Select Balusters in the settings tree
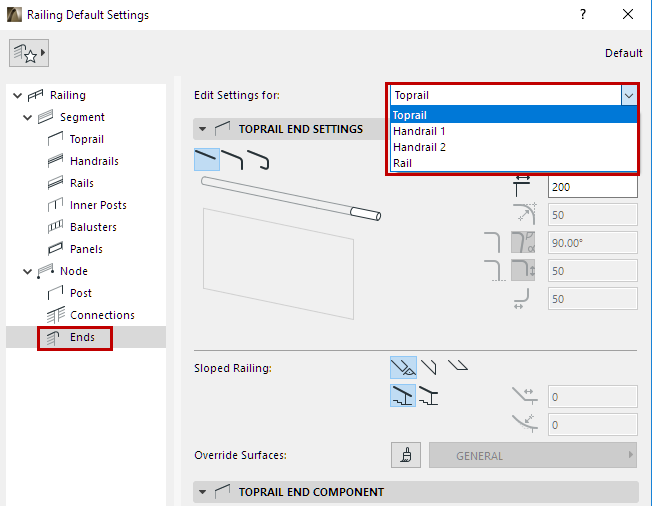This screenshot has height=506, width=652. [x=93, y=227]
